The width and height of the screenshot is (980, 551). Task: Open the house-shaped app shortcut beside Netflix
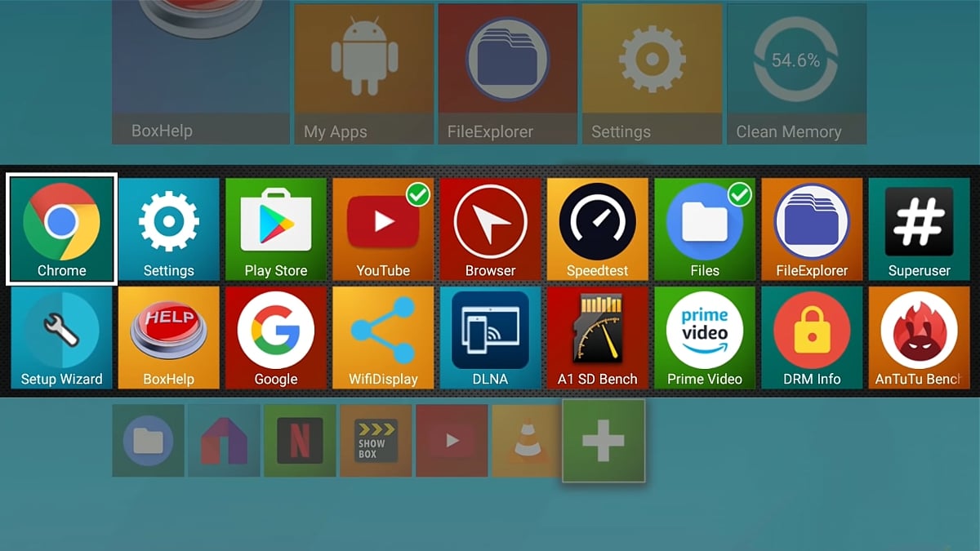point(224,441)
